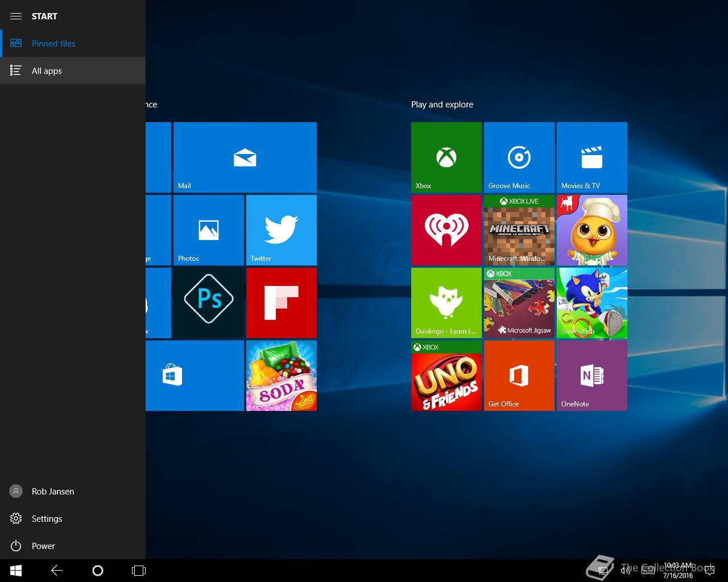
Task: Open Settings from Start panel
Action: pyautogui.click(x=73, y=518)
